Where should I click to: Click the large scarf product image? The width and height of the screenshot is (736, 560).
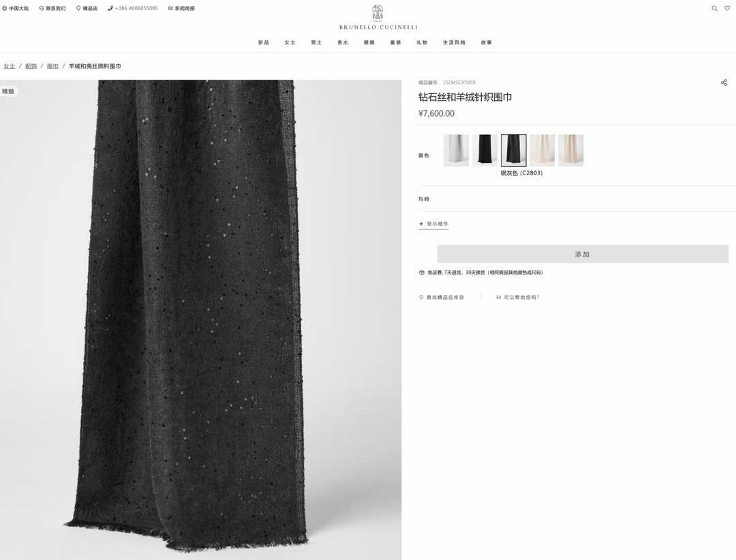tap(200, 319)
